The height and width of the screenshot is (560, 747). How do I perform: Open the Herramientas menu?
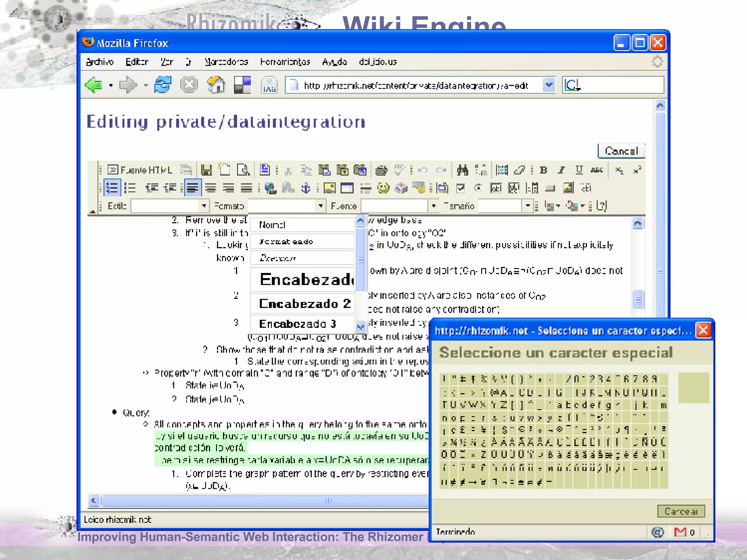(285, 62)
